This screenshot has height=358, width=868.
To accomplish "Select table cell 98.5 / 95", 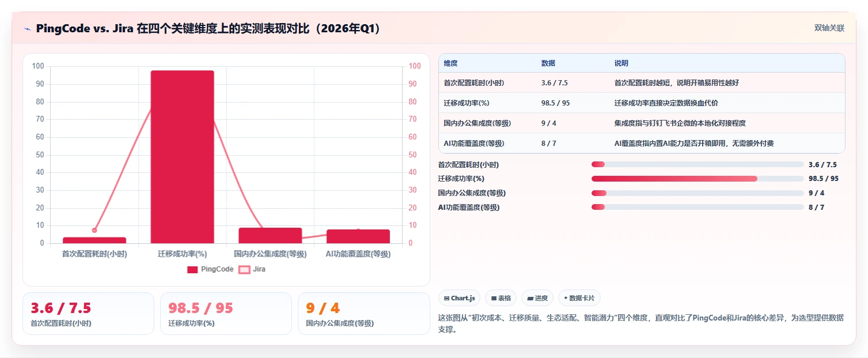I will (x=556, y=103).
